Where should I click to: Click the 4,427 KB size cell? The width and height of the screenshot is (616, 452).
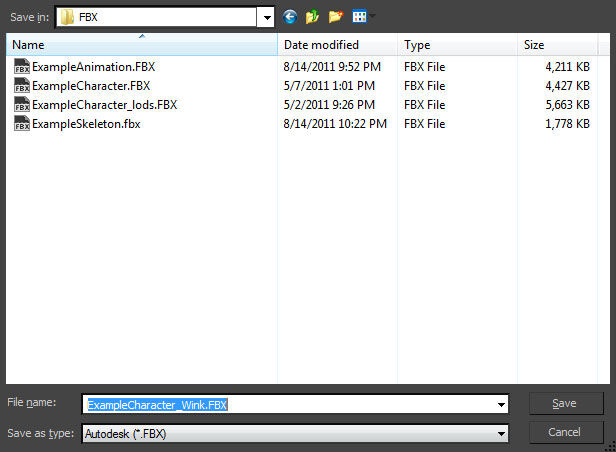568,86
